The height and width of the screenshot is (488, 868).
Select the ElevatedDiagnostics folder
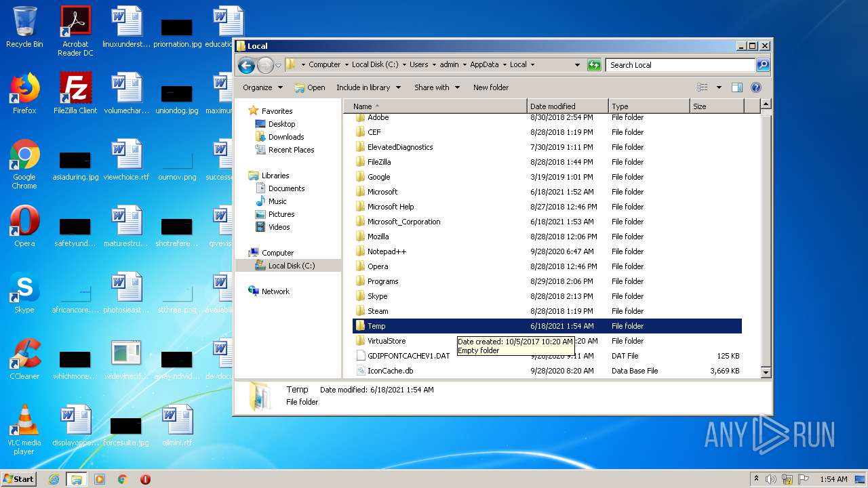547,147
